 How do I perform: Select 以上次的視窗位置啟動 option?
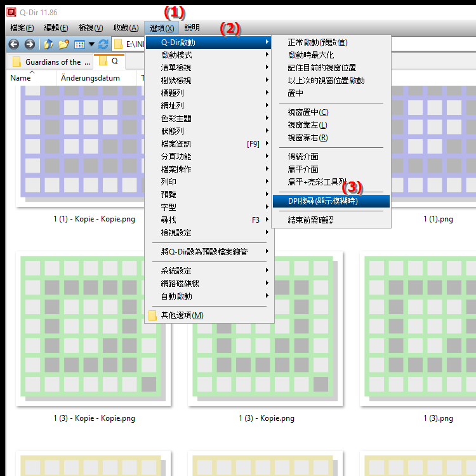pos(331,81)
